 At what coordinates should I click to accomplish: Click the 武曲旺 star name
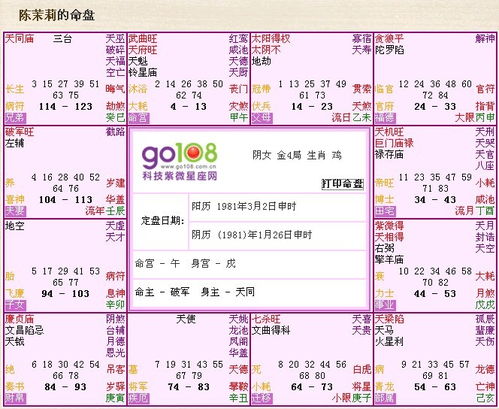(143, 39)
